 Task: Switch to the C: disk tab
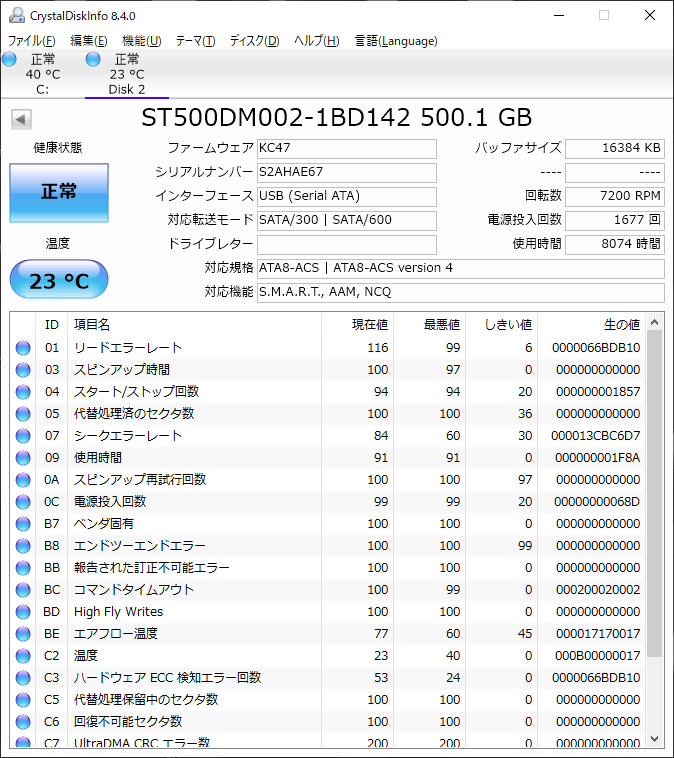pos(43,74)
